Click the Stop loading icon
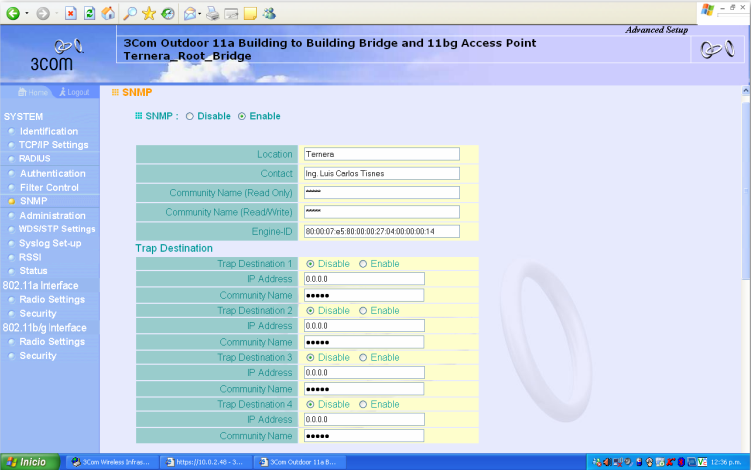Image resolution: width=751 pixels, height=470 pixels. click(71, 13)
